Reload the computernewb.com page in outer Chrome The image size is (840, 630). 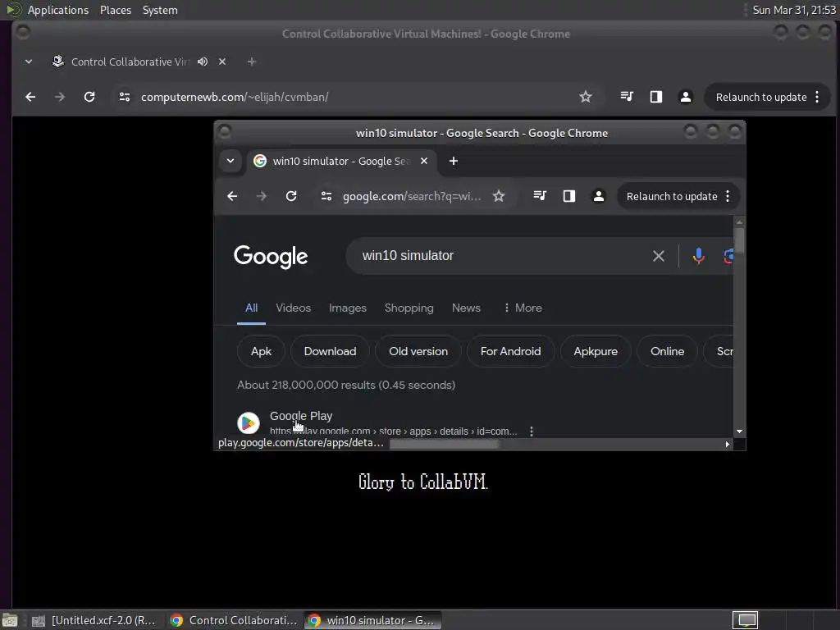click(89, 97)
